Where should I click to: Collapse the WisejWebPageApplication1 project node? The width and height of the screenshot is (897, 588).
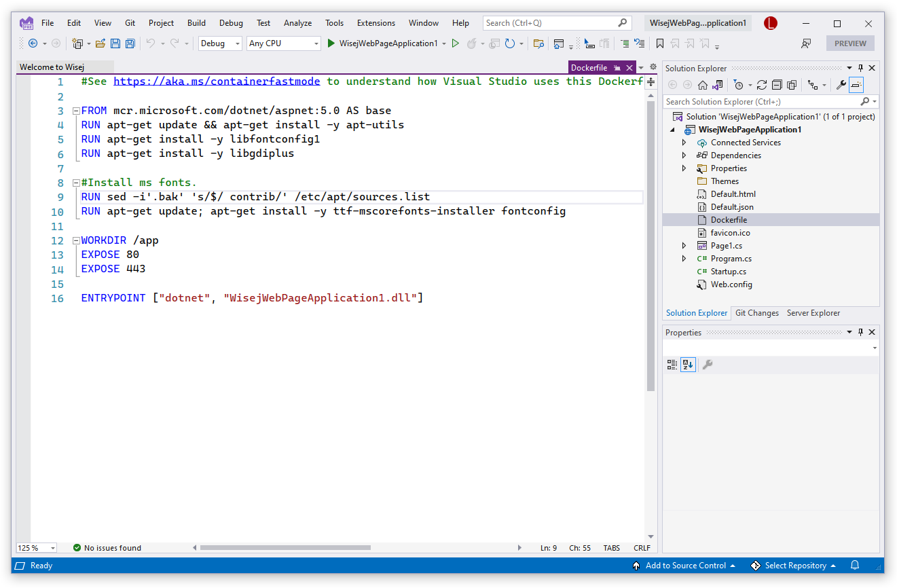click(673, 130)
